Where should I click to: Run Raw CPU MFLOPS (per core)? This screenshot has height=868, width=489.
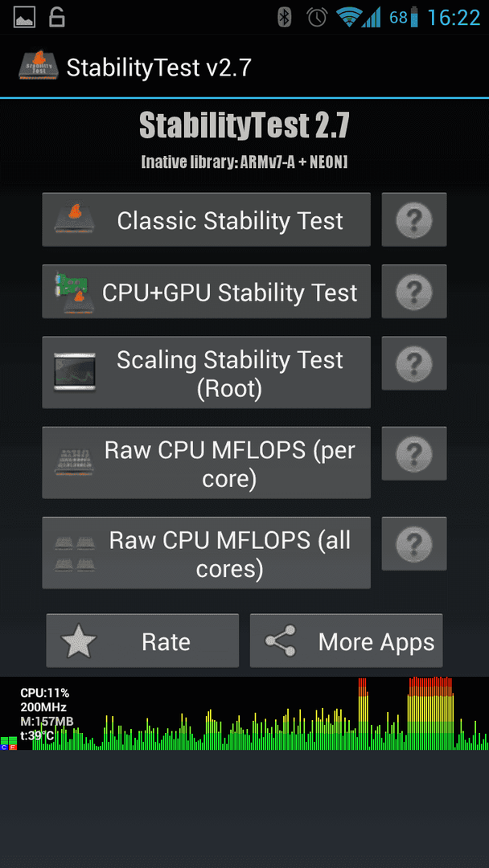207,462
